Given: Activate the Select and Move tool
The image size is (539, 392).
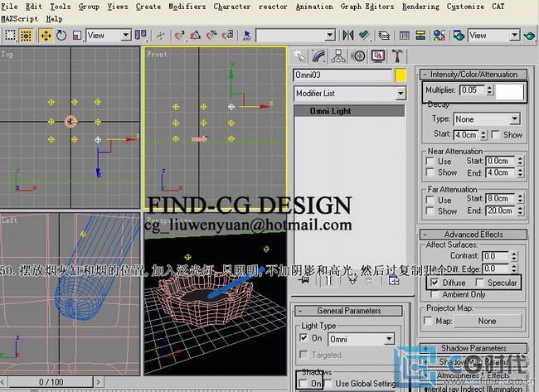Looking at the screenshot, I should (x=46, y=35).
